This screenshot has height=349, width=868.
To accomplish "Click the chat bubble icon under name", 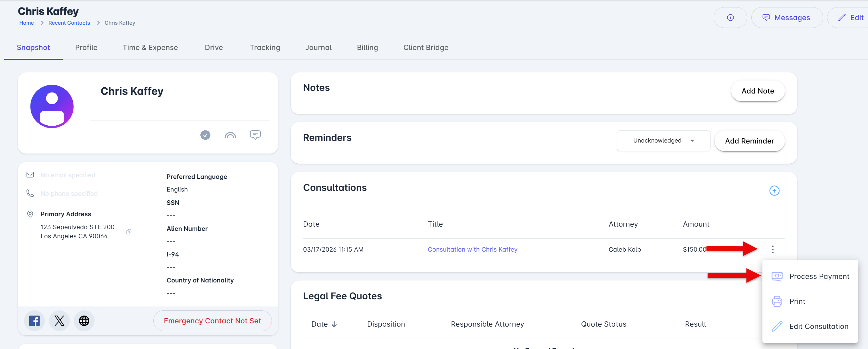I will (x=255, y=135).
